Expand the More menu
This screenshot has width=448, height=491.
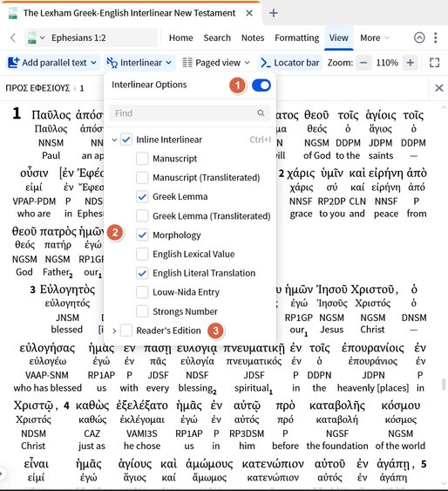tap(375, 38)
